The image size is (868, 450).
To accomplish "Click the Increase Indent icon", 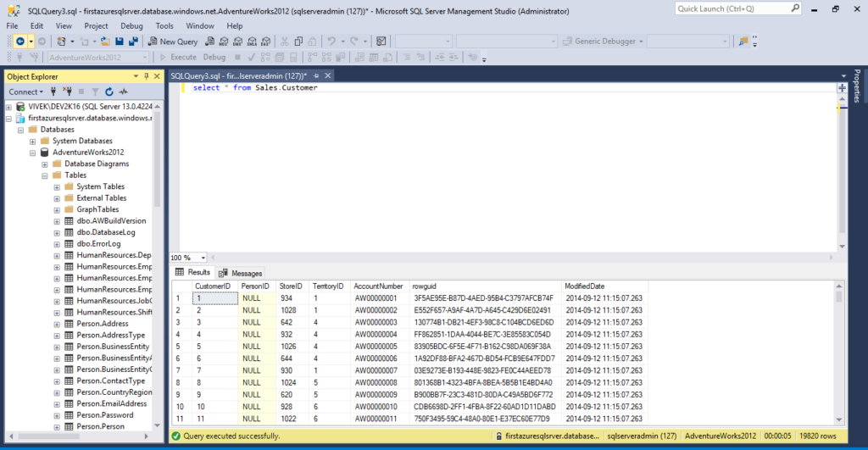I will (x=453, y=57).
